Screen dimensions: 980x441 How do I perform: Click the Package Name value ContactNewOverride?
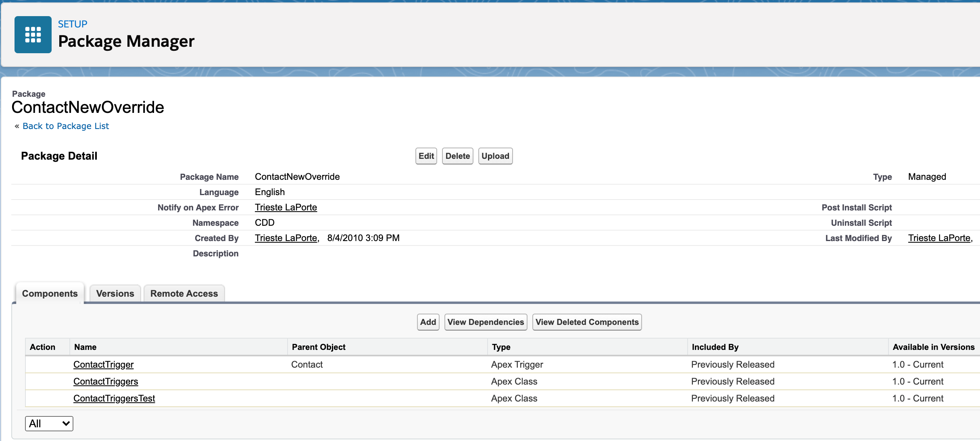tap(297, 177)
